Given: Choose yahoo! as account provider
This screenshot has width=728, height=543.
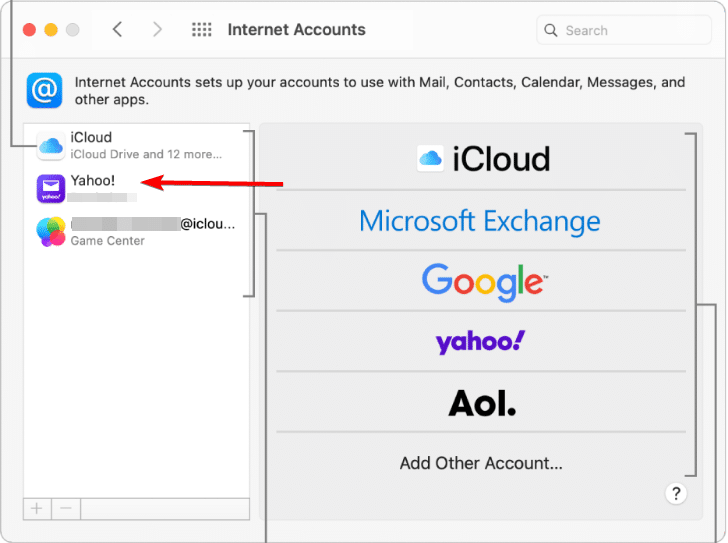Looking at the screenshot, I should point(480,342).
